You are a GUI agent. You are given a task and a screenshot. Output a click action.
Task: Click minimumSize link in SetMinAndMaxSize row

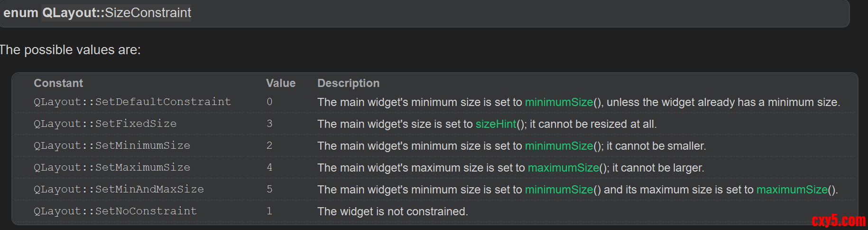point(559,190)
